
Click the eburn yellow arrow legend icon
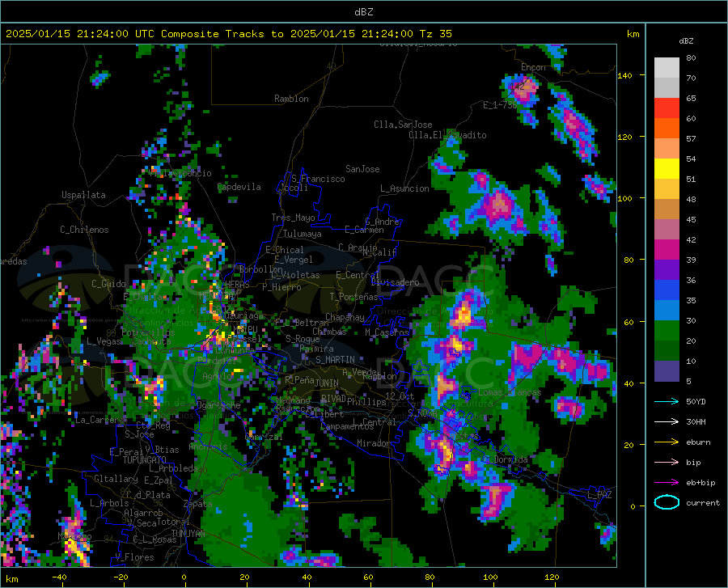tap(667, 442)
